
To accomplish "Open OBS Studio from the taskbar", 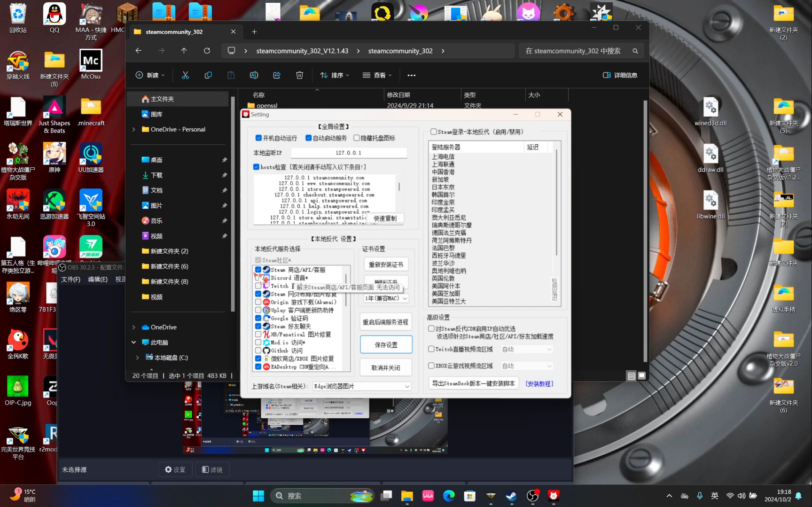I will tap(532, 496).
